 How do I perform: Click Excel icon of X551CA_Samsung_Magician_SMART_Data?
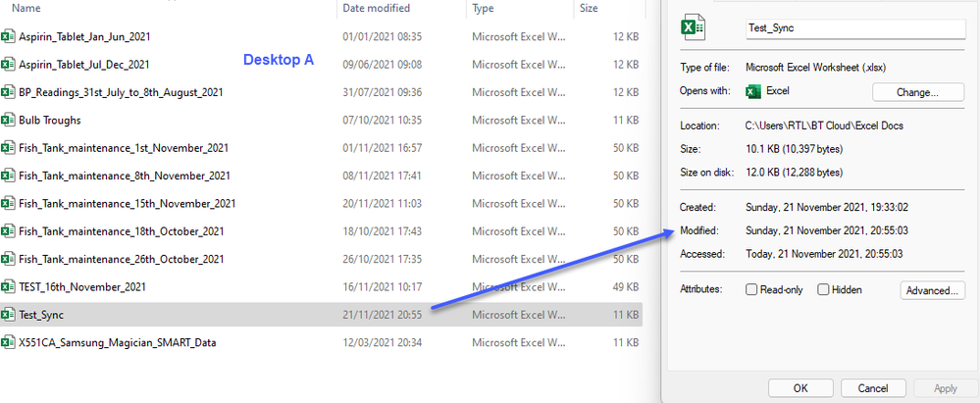(10, 343)
